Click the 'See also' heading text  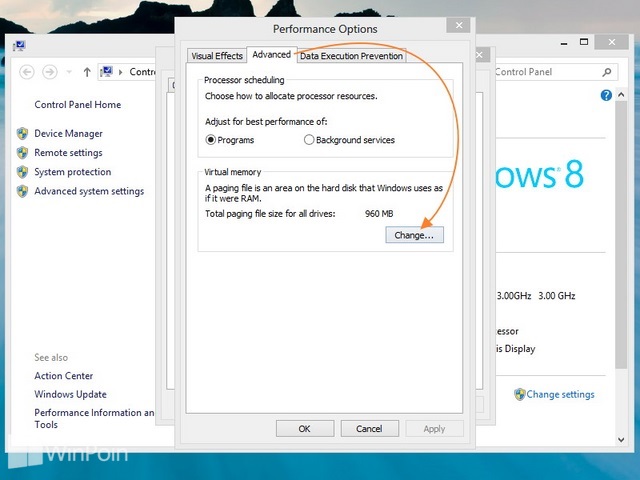[51, 358]
